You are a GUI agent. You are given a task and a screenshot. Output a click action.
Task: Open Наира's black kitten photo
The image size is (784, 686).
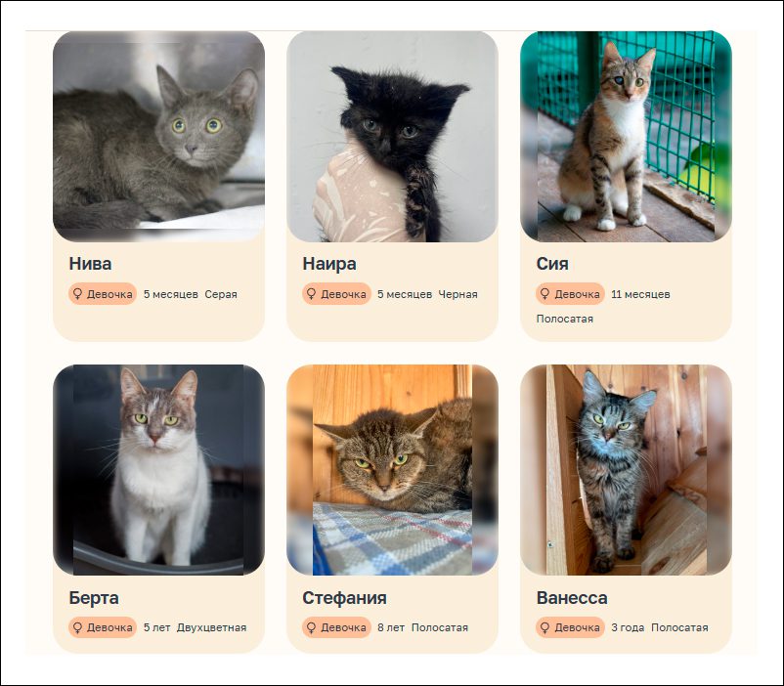(392, 137)
